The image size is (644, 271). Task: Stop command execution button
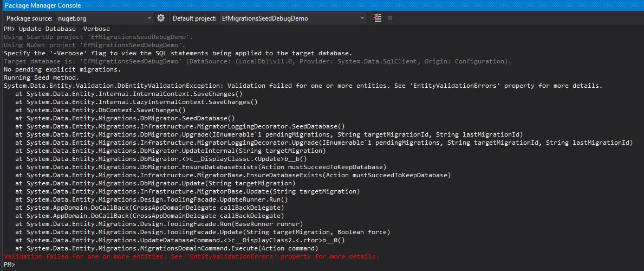click(x=390, y=18)
